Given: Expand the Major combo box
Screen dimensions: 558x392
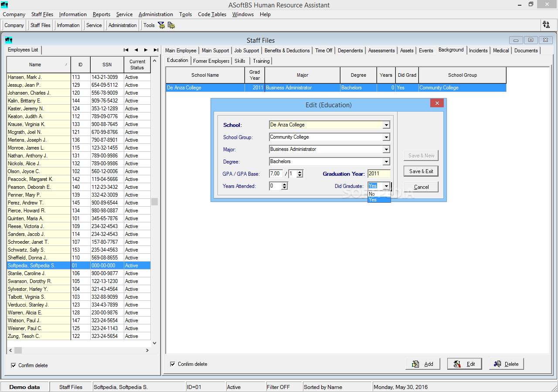Looking at the screenshot, I should tap(386, 150).
